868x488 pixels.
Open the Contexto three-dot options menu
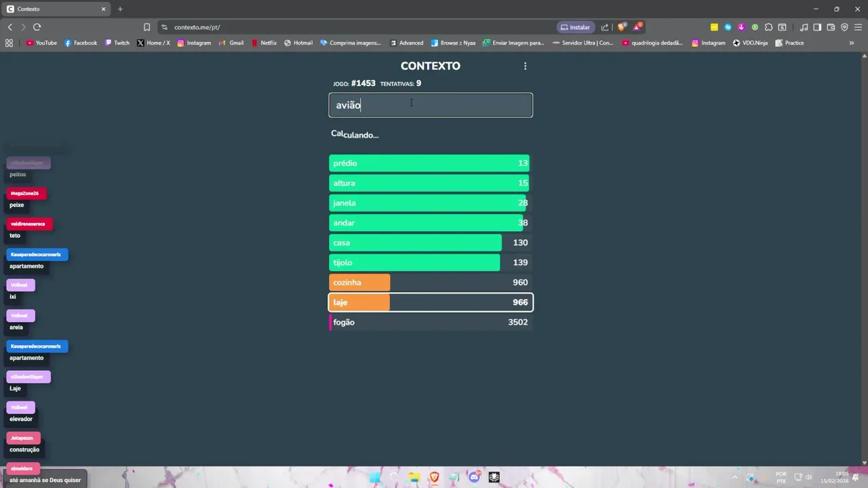pos(525,66)
